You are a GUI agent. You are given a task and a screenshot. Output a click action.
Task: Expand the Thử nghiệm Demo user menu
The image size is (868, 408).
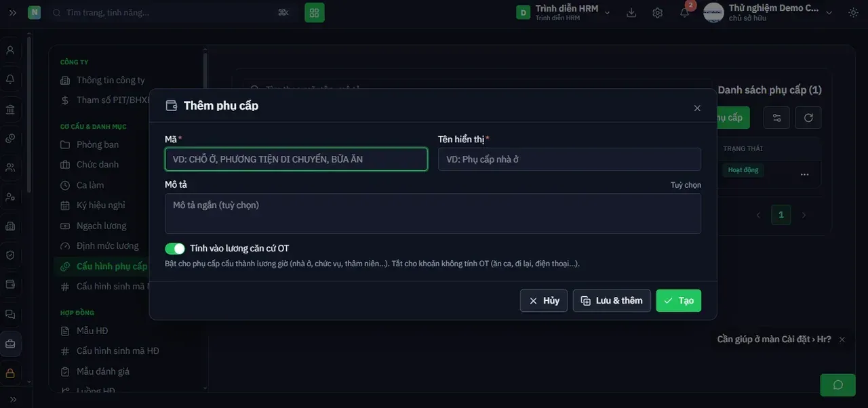(x=768, y=12)
